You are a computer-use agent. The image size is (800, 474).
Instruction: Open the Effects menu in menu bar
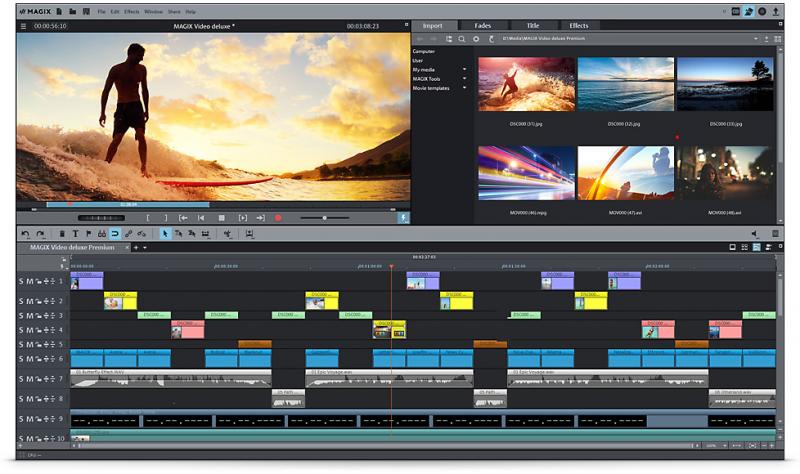pyautogui.click(x=132, y=11)
